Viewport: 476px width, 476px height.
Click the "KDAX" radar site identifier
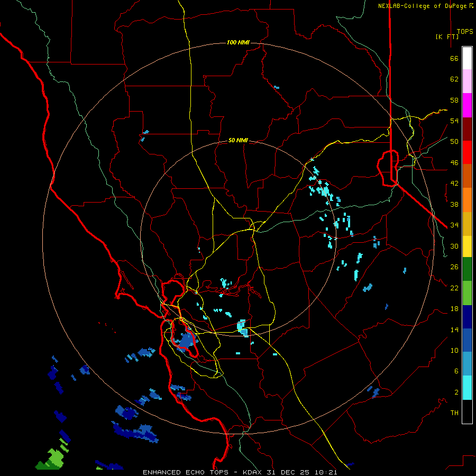click(x=253, y=472)
